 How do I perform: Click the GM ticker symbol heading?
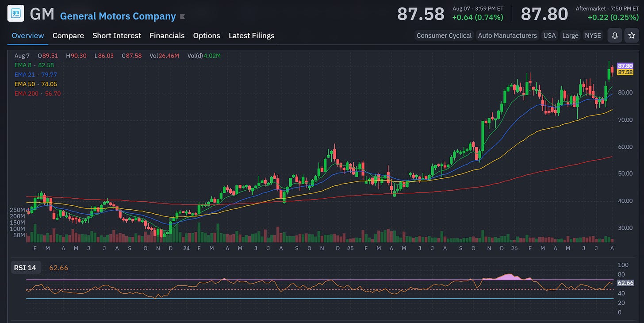[x=42, y=14]
